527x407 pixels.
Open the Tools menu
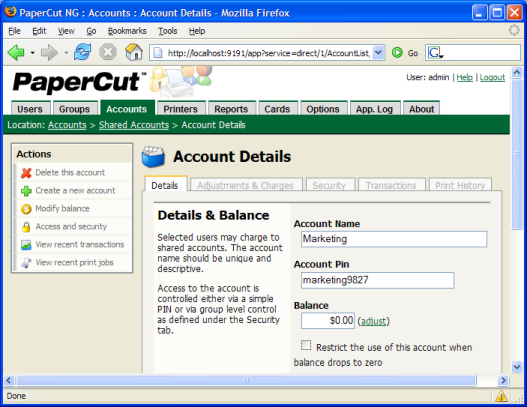click(168, 31)
